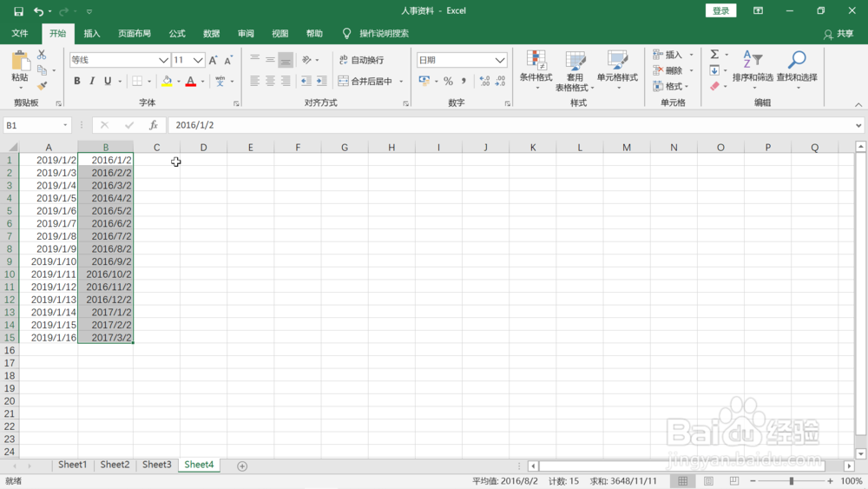This screenshot has height=489, width=868.
Task: Apply the red font color
Action: click(x=191, y=82)
